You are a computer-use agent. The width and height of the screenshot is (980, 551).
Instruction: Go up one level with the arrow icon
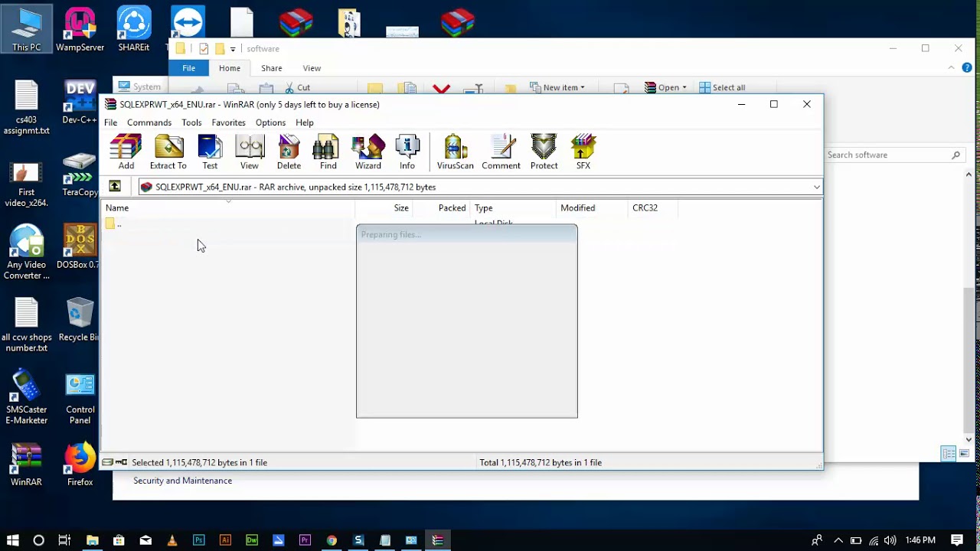click(x=115, y=187)
